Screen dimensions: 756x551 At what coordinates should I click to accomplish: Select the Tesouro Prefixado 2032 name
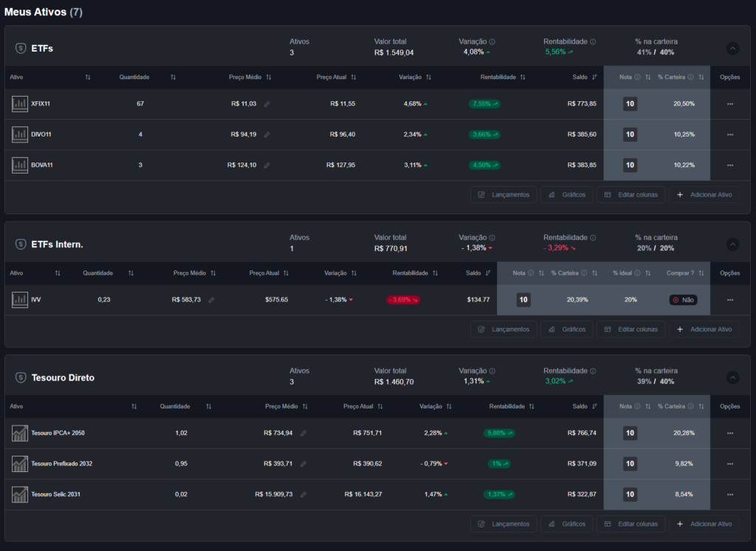click(62, 464)
